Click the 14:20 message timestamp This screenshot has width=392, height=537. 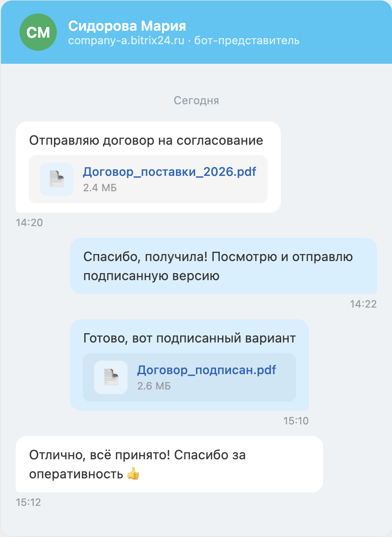(x=29, y=223)
